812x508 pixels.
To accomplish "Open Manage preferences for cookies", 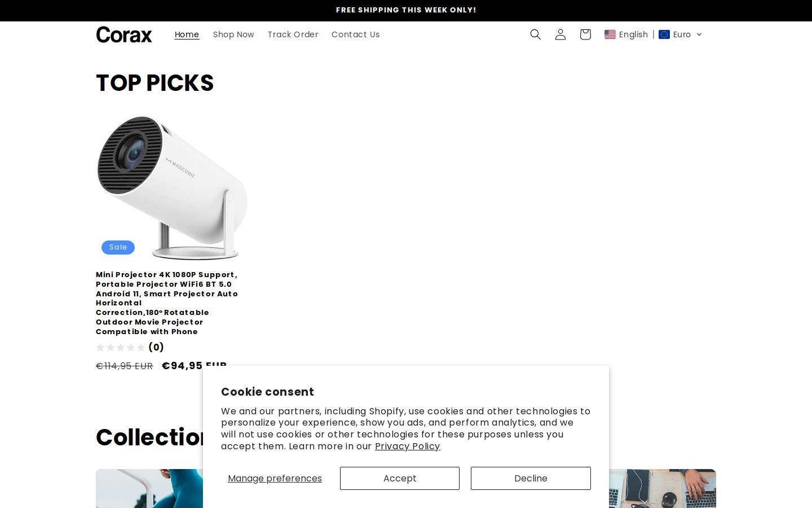I will [275, 478].
